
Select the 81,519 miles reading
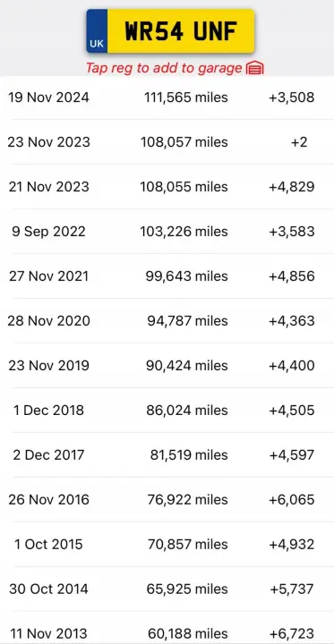pos(189,455)
